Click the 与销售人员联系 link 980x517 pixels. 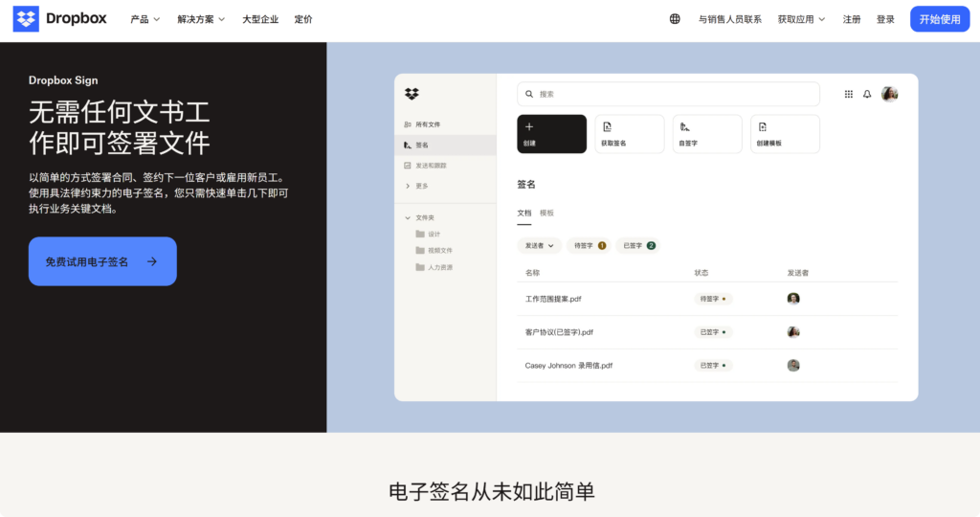[729, 19]
